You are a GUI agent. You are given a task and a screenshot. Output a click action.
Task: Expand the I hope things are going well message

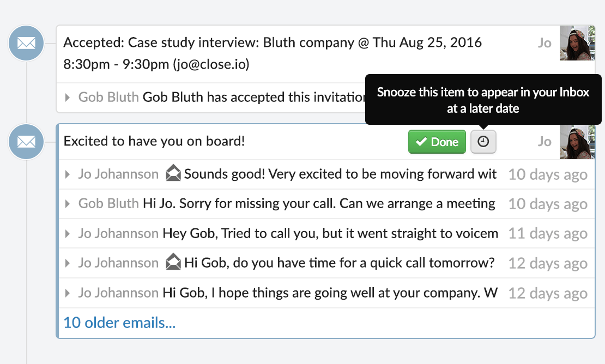point(68,293)
